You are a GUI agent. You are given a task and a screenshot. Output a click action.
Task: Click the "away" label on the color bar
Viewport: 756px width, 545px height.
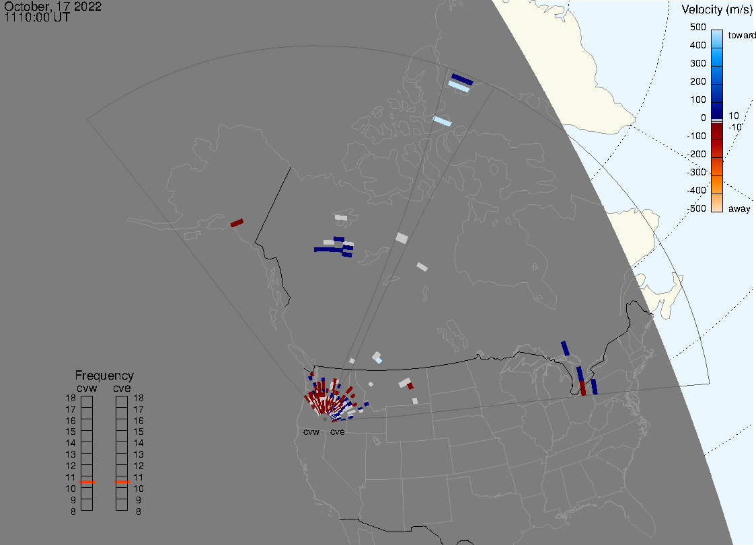point(739,209)
